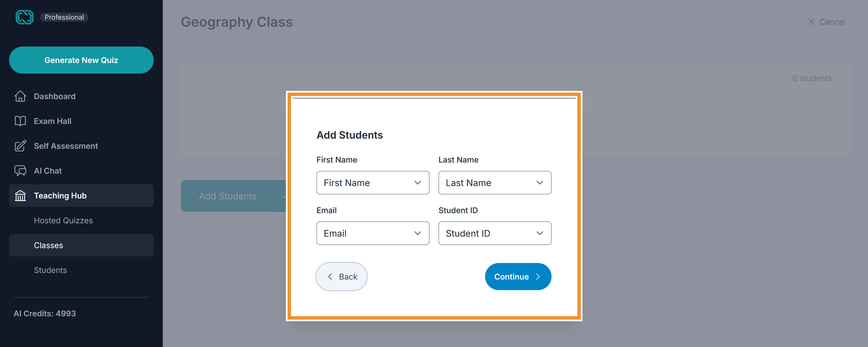
Task: Click the Self Assessment pencil icon
Action: pos(20,146)
